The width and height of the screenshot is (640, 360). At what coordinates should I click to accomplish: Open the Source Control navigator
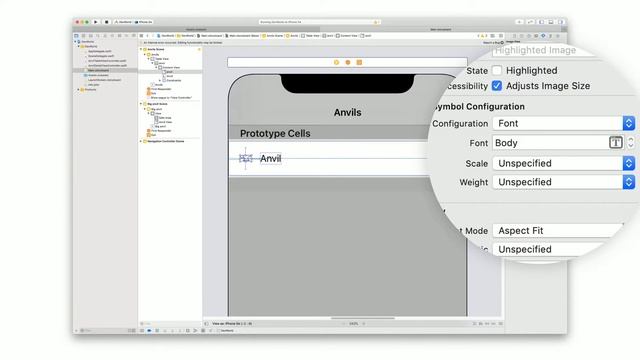point(83,36)
